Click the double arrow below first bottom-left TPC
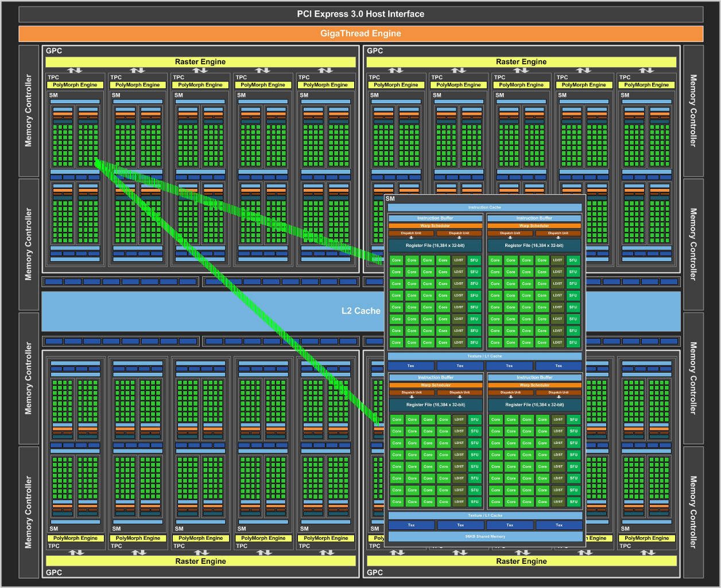Screen dimensions: 721x588 (75, 552)
